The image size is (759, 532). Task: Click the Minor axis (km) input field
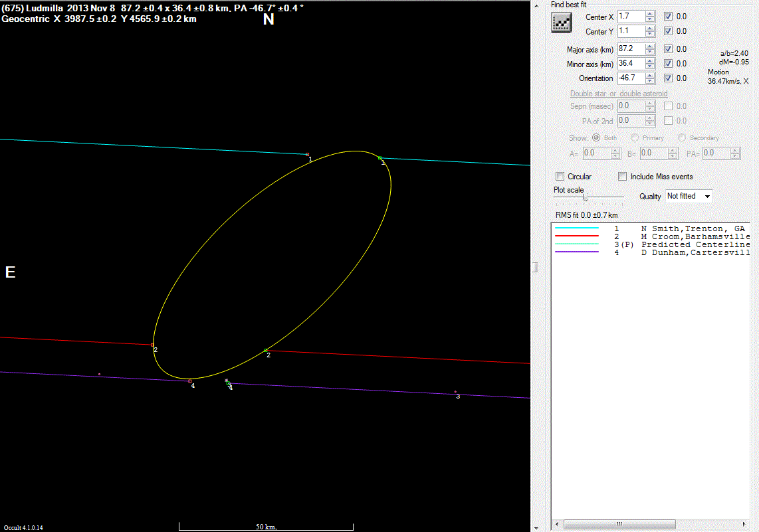pyautogui.click(x=631, y=63)
